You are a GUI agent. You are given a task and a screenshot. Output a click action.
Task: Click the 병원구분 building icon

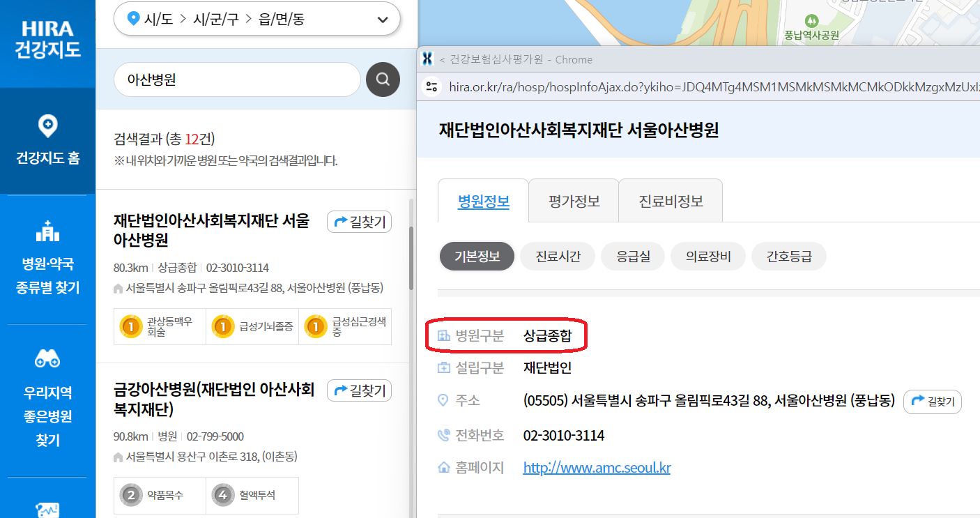443,336
